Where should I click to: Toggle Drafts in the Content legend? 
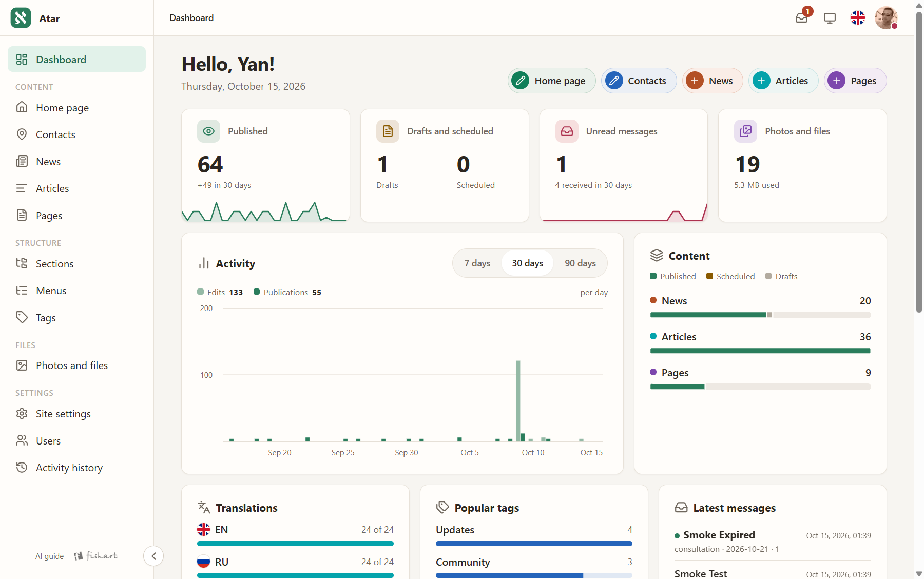[x=781, y=276]
